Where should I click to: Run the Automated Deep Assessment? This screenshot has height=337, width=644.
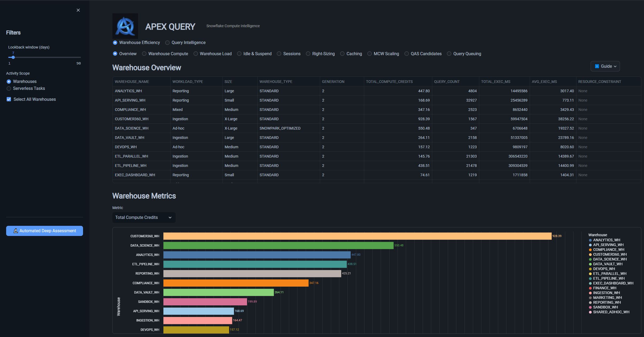45,231
